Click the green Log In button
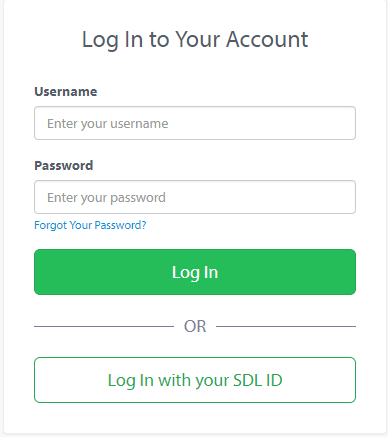The width and height of the screenshot is (388, 437). point(195,272)
